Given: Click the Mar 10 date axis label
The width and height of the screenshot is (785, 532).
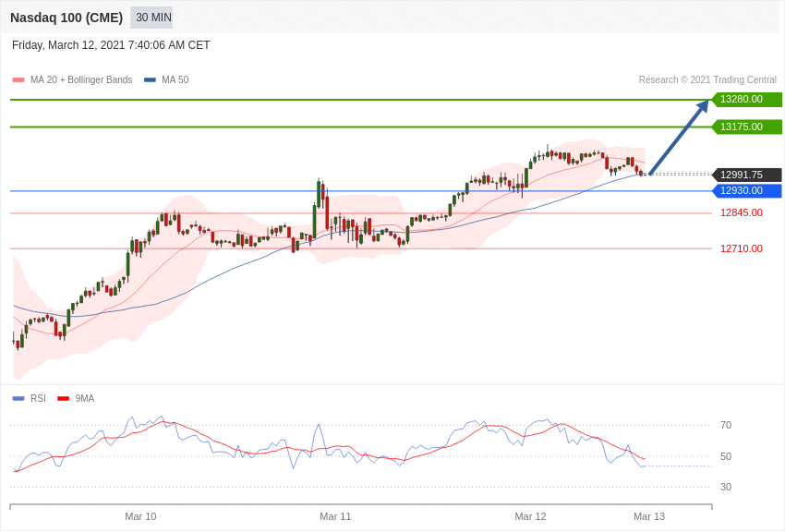Looking at the screenshot, I should [140, 516].
